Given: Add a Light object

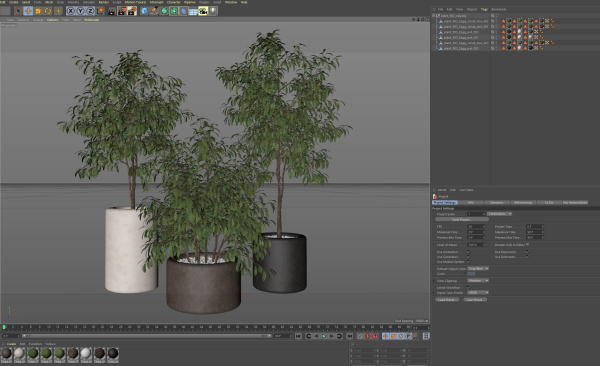Looking at the screenshot, I should pos(213,11).
